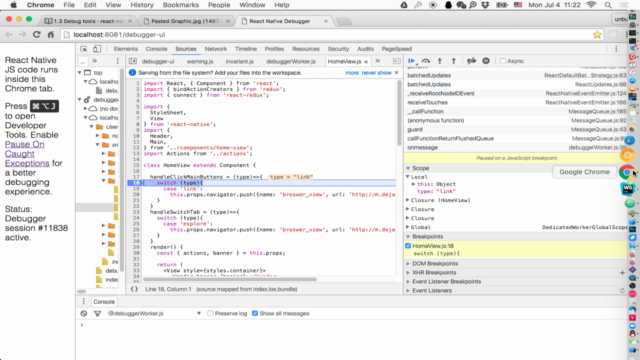Show navigator pane toggle icon

(133, 61)
